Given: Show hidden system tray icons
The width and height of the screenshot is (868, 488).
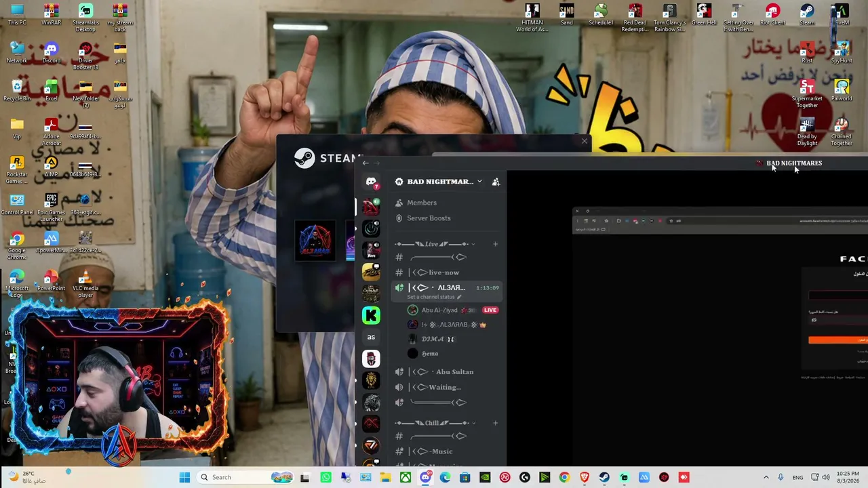Looking at the screenshot, I should pos(766,477).
